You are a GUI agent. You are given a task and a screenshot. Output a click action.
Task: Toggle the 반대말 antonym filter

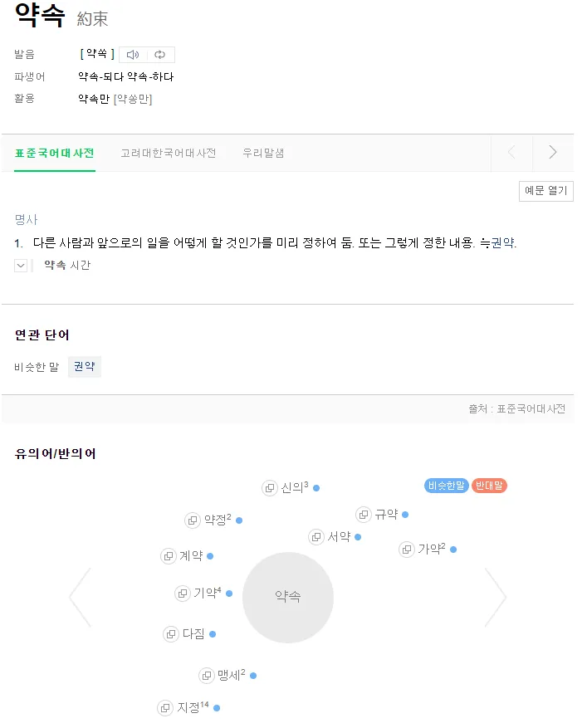[x=489, y=486]
